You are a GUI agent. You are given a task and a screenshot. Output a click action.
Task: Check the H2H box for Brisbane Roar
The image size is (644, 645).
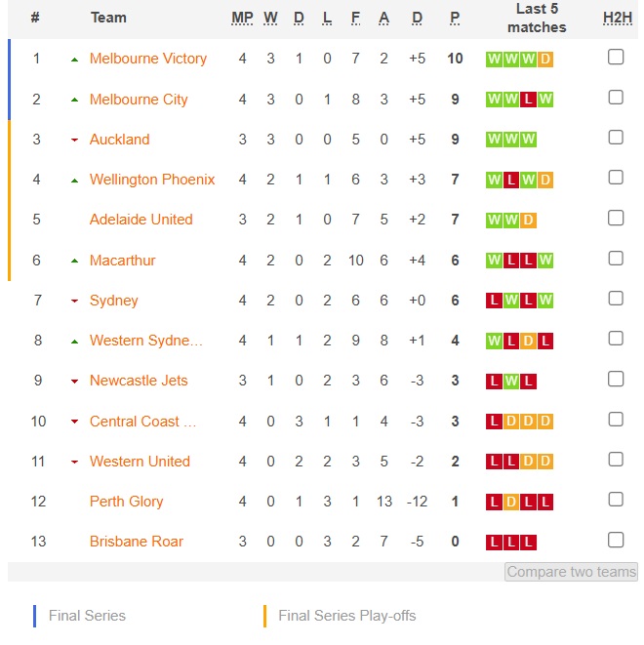(x=615, y=540)
